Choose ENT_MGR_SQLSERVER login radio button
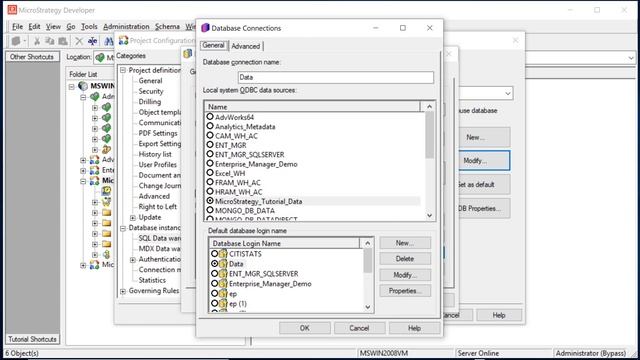 pos(214,273)
